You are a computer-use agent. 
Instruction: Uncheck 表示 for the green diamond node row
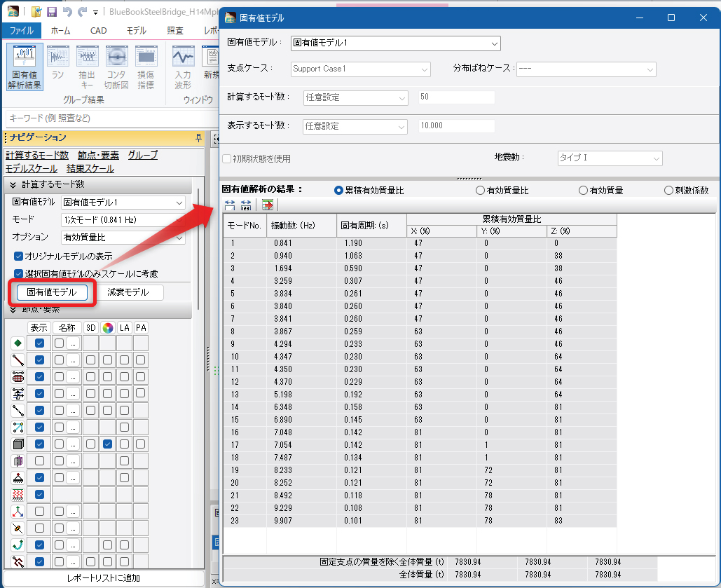tap(39, 343)
